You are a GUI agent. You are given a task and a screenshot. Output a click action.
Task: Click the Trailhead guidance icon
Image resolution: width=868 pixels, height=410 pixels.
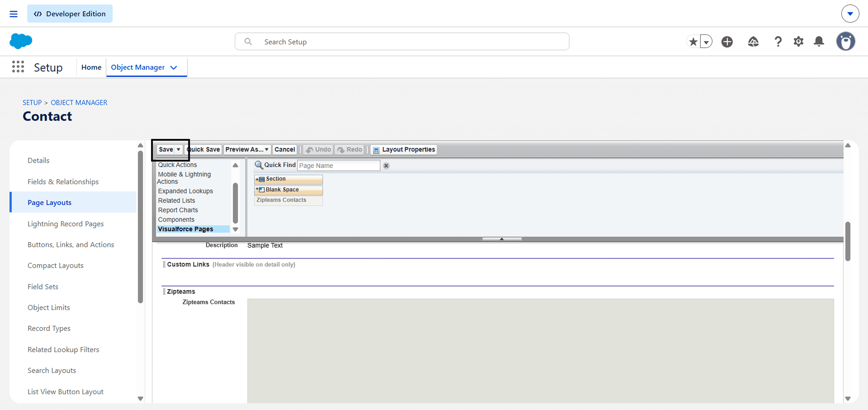point(753,41)
